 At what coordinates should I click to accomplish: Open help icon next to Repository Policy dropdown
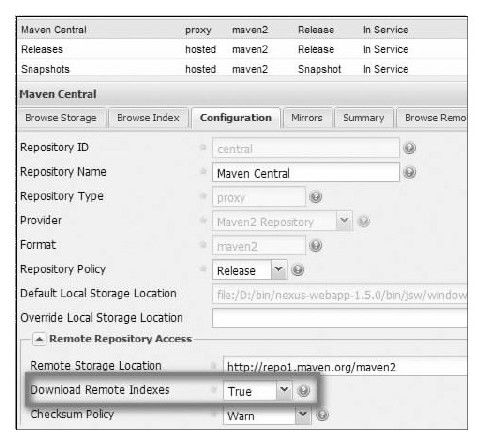click(x=297, y=270)
